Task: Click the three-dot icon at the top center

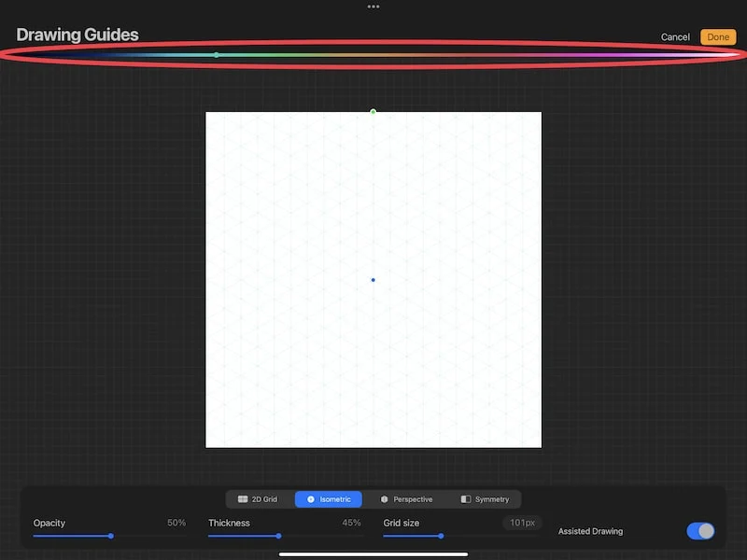Action: 373,7
